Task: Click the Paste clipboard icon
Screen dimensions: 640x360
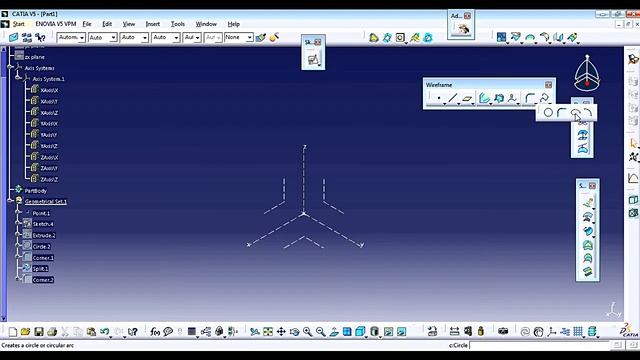Action: pos(91,332)
